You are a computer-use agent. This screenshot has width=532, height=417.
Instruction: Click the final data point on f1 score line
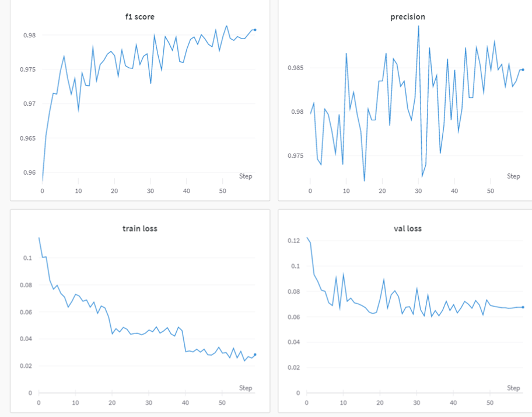[255, 30]
